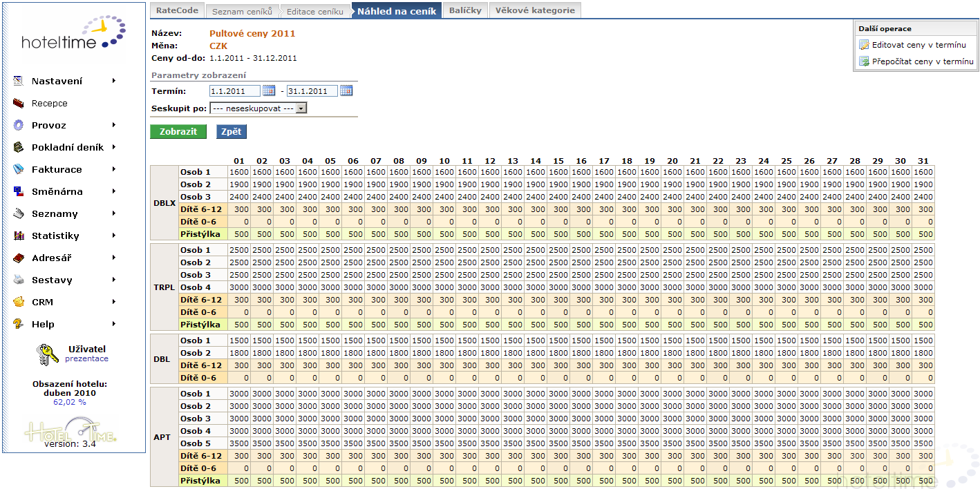
Task: Click the Statistiky chart icon
Action: [x=19, y=236]
